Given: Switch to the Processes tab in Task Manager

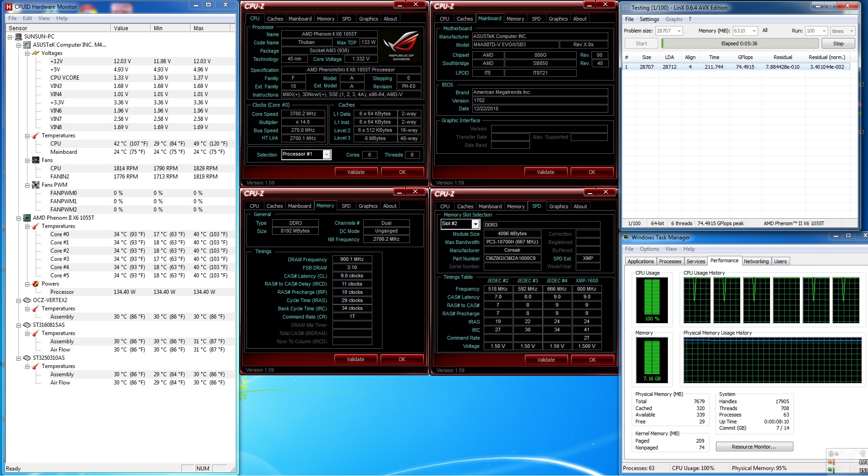Looking at the screenshot, I should [x=670, y=261].
